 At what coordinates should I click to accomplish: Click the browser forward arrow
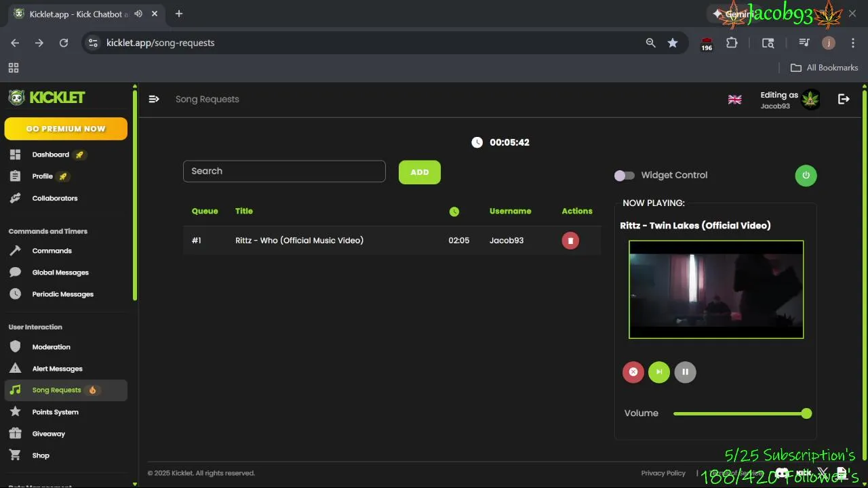[x=39, y=43]
